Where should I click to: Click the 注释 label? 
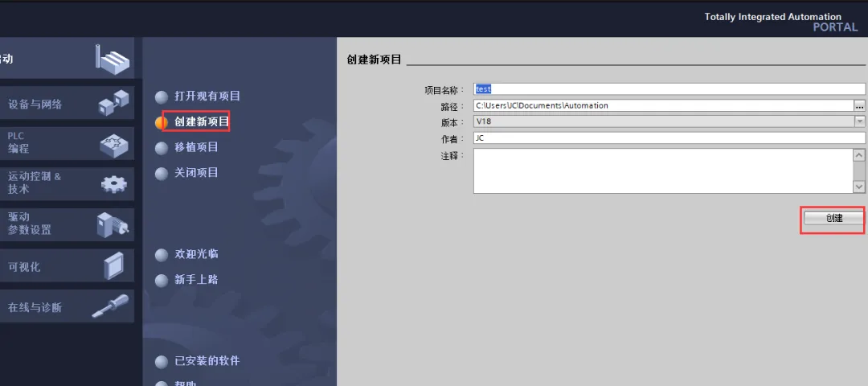(452, 156)
